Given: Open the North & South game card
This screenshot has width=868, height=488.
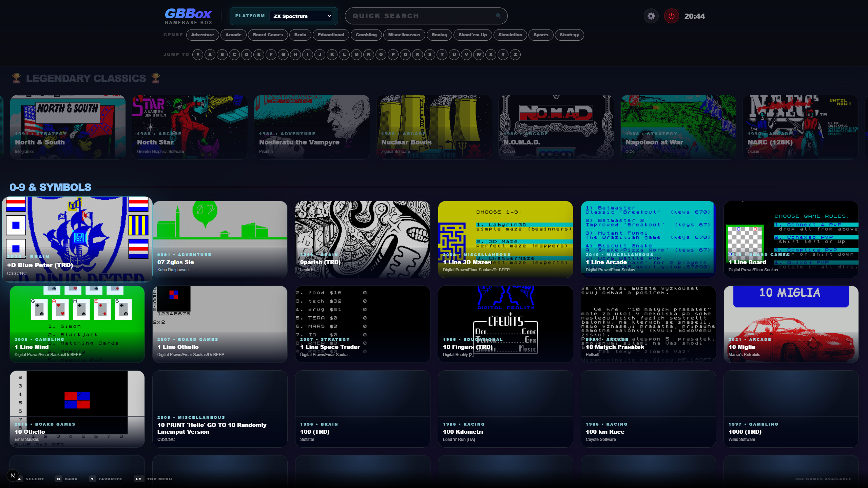Looking at the screenshot, I should coord(68,127).
